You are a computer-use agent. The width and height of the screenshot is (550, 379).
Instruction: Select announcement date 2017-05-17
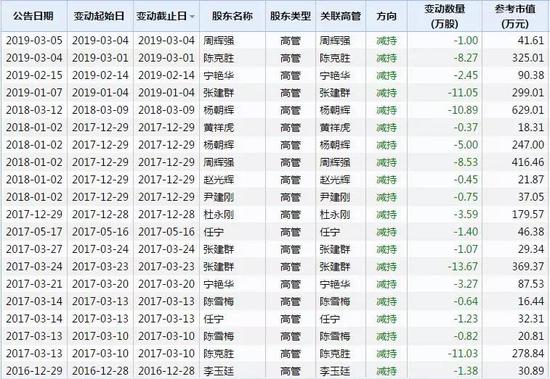34,232
